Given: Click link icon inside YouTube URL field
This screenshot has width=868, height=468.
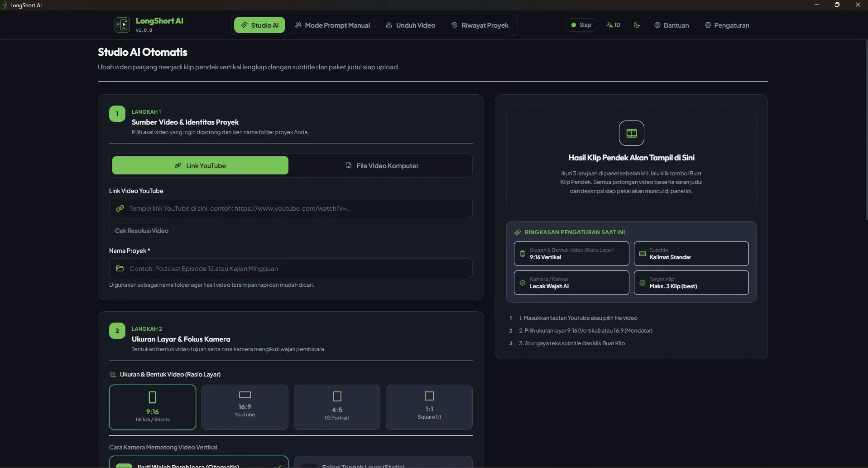Looking at the screenshot, I should [x=120, y=208].
